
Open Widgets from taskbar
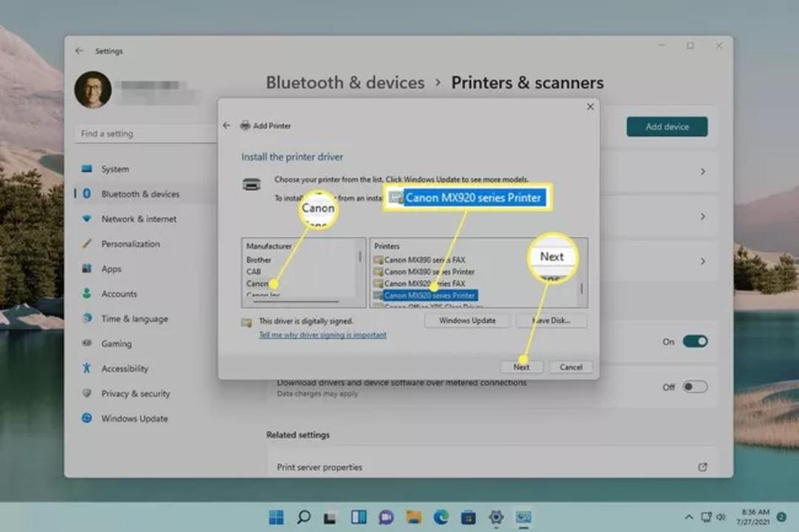point(359,517)
